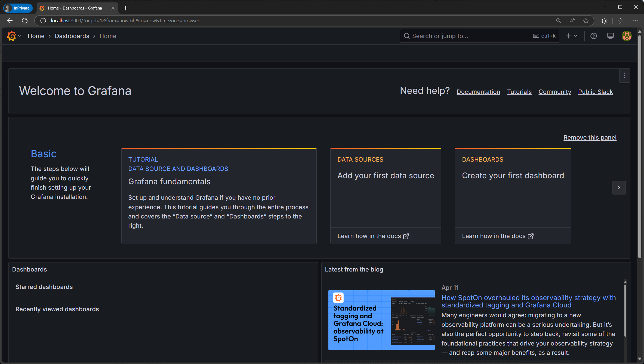Click the Remove this panel link

tap(590, 137)
